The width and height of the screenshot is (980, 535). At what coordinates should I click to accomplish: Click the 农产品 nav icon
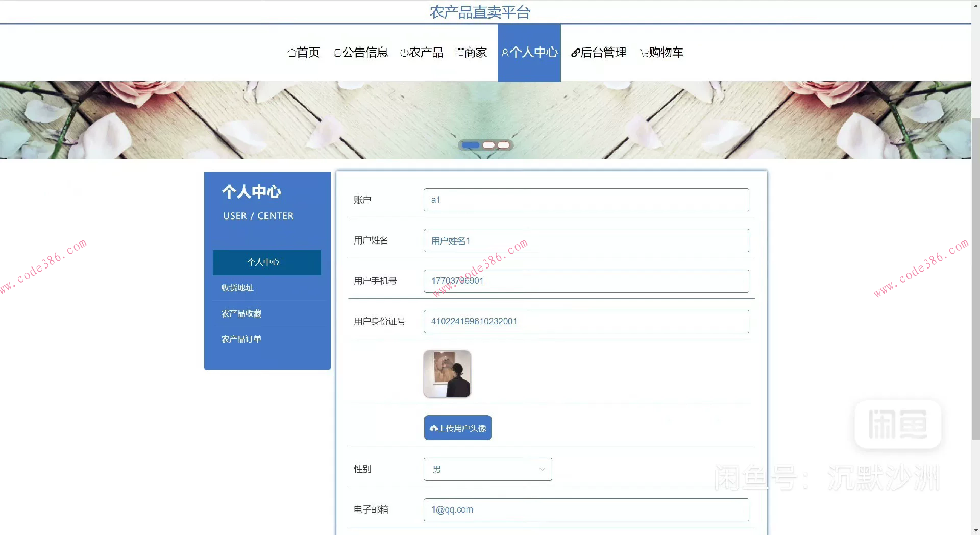404,53
